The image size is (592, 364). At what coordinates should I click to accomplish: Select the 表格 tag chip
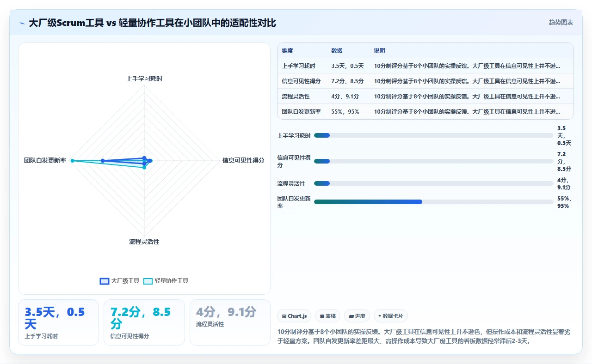(328, 316)
